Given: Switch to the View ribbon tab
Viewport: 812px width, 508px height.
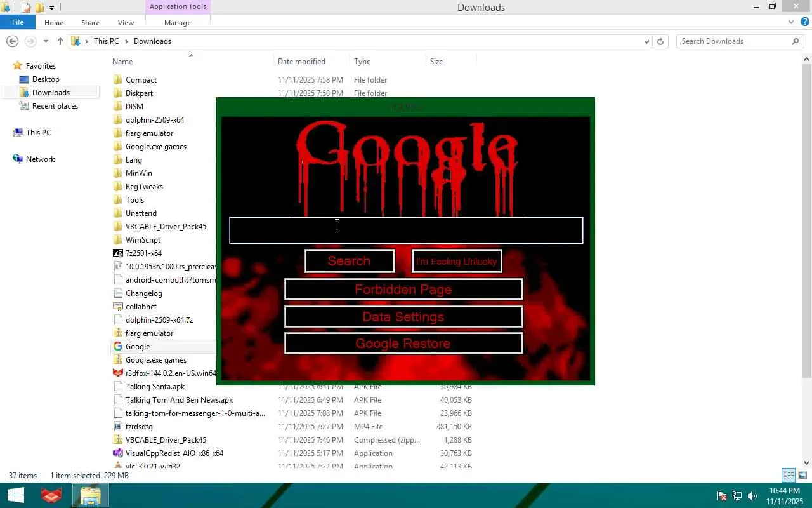Looking at the screenshot, I should coord(126,23).
